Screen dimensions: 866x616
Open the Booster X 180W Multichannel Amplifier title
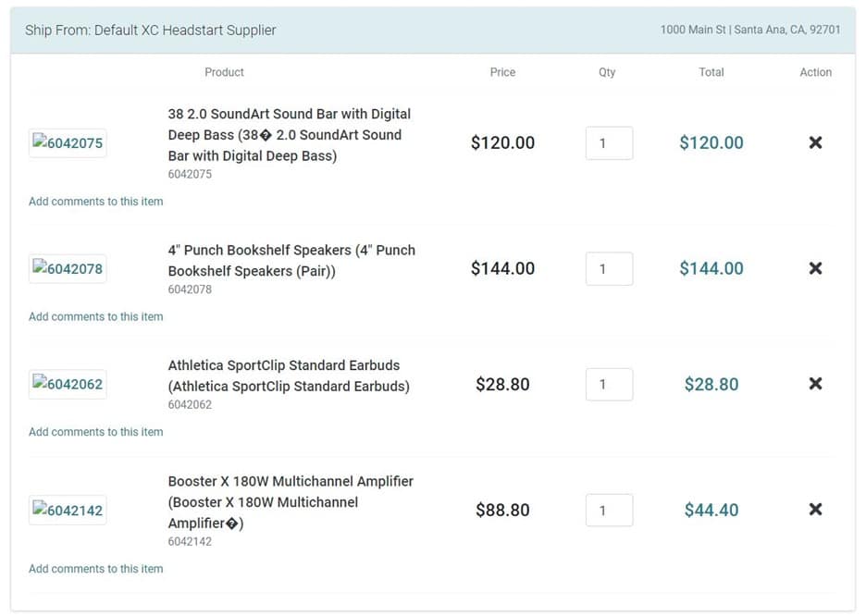[291, 502]
